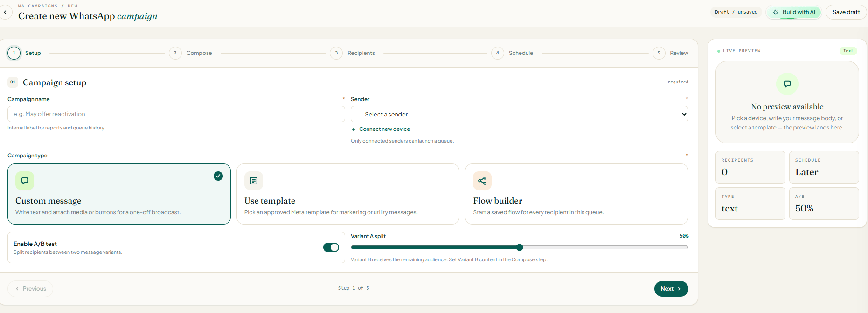Choose the Use template campaign type
The image size is (868, 313).
348,194
